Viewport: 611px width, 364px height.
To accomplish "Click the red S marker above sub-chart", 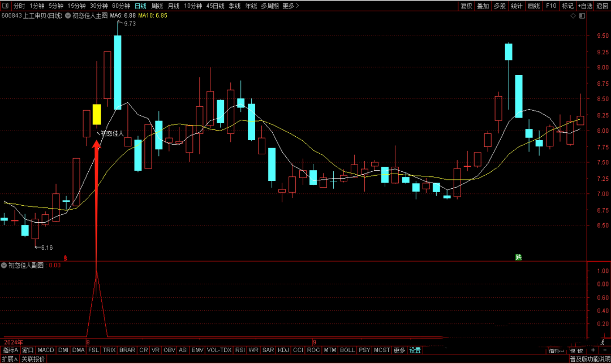I will click(66, 258).
